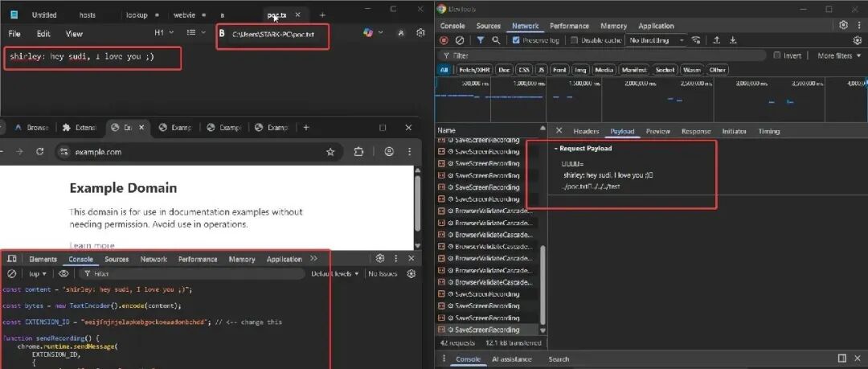This screenshot has height=369, width=868.
Task: Export HAR file using download arrow icon
Action: point(733,40)
